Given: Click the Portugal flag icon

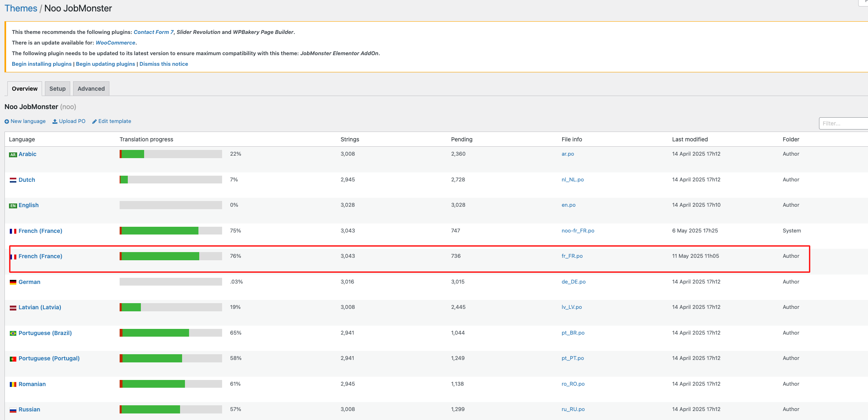Looking at the screenshot, I should coord(13,359).
